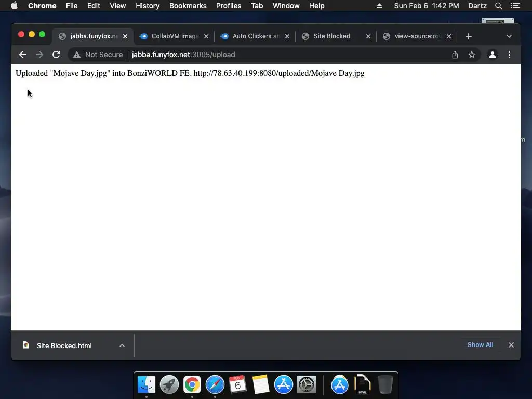
Task: Close the jabba.funyfox.net tab
Action: [x=125, y=36]
